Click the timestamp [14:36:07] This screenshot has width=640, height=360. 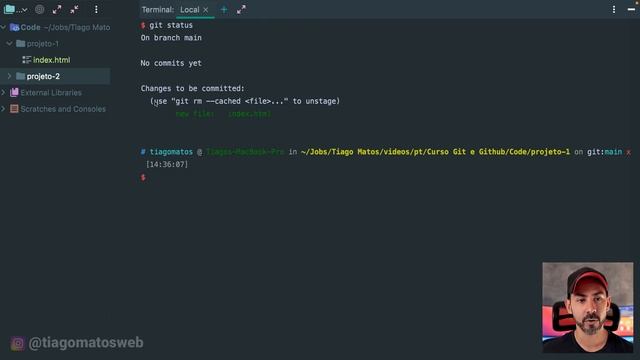pyautogui.click(x=167, y=164)
